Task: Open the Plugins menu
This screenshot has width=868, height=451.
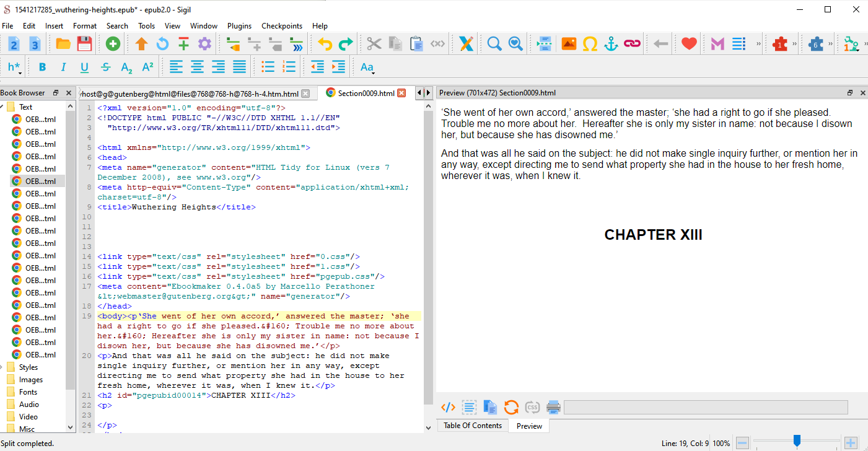Action: [x=239, y=26]
